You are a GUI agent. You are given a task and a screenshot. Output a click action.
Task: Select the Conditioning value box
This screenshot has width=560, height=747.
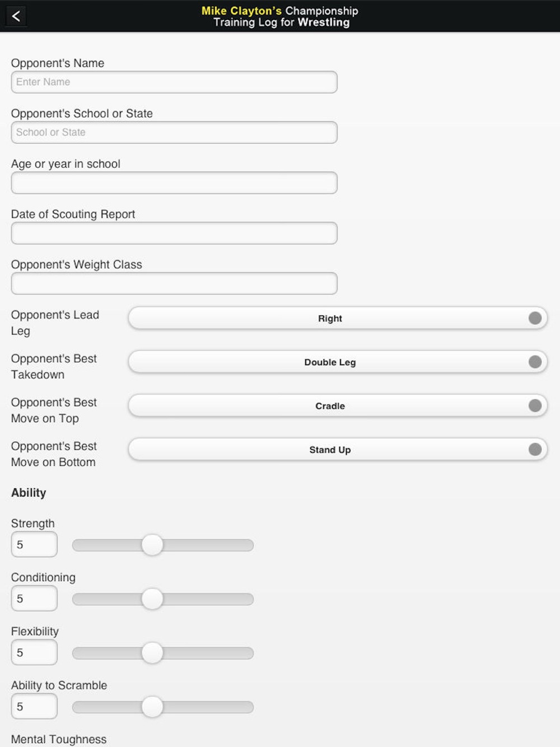pyautogui.click(x=34, y=599)
